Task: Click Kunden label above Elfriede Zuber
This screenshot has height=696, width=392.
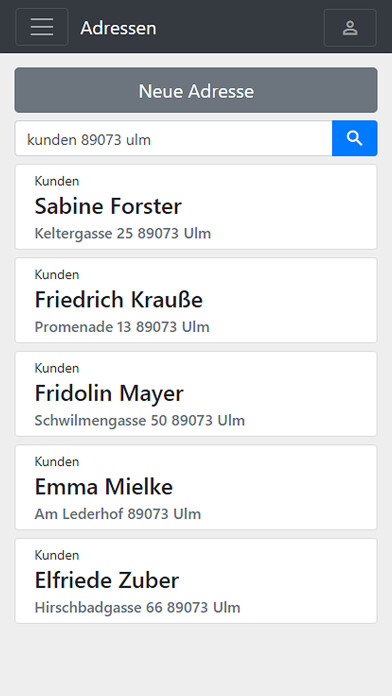Action: pos(57,555)
